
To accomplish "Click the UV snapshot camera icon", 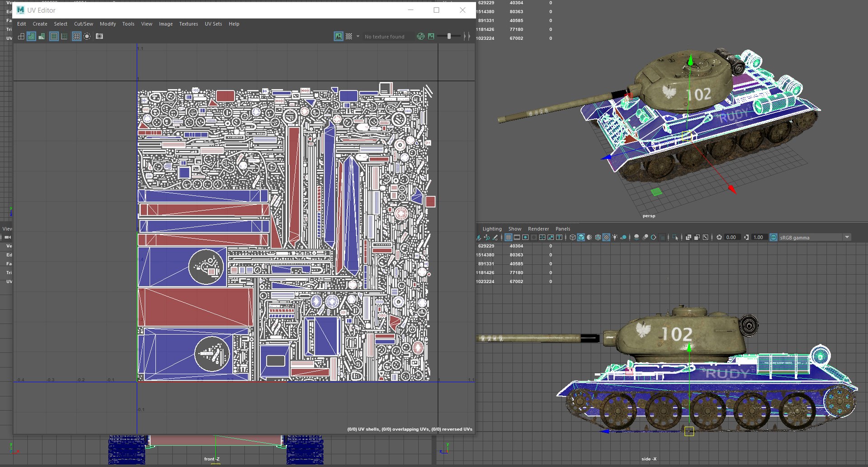I will pyautogui.click(x=99, y=36).
